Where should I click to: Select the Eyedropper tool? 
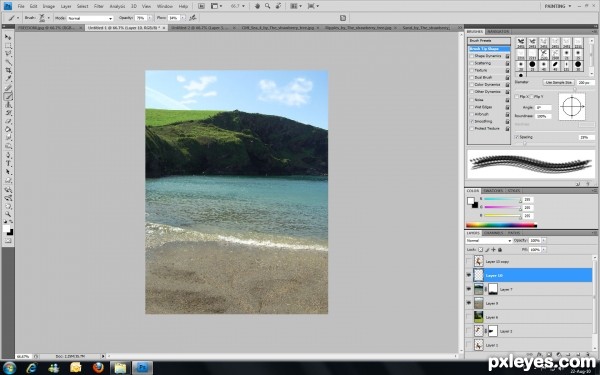(8, 79)
